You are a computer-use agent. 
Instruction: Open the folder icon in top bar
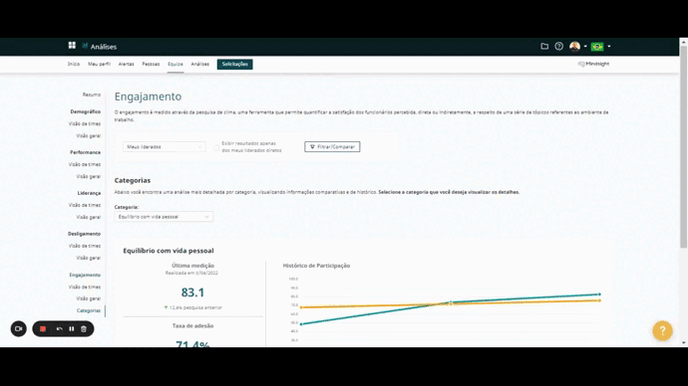(545, 46)
